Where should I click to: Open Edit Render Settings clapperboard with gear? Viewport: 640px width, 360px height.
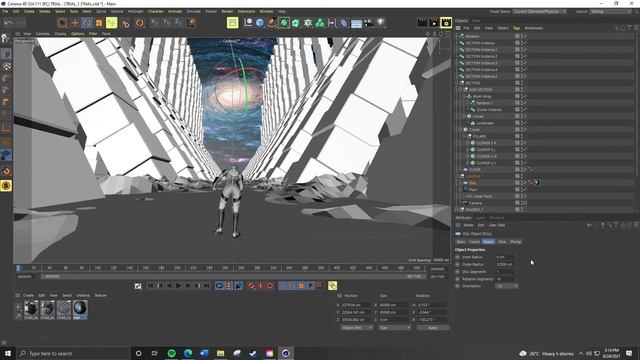click(x=446, y=22)
